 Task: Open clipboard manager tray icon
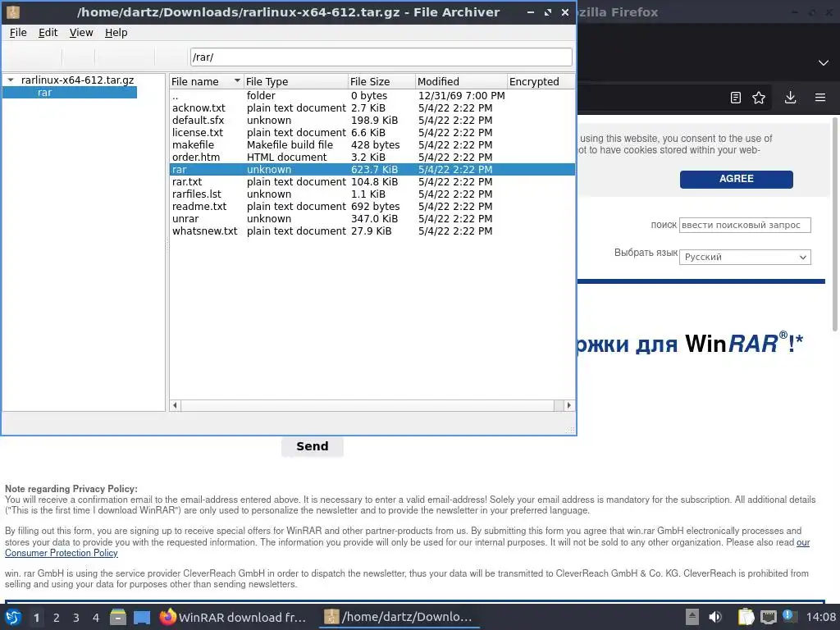746,617
